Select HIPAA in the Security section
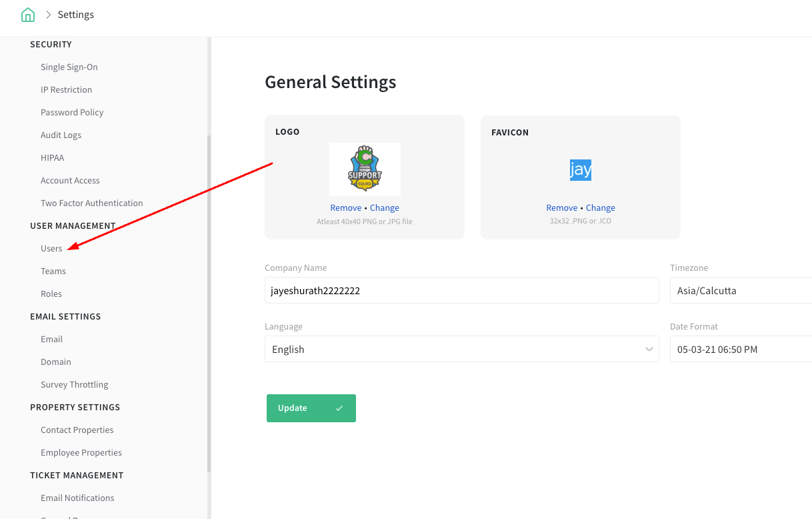 [x=53, y=157]
